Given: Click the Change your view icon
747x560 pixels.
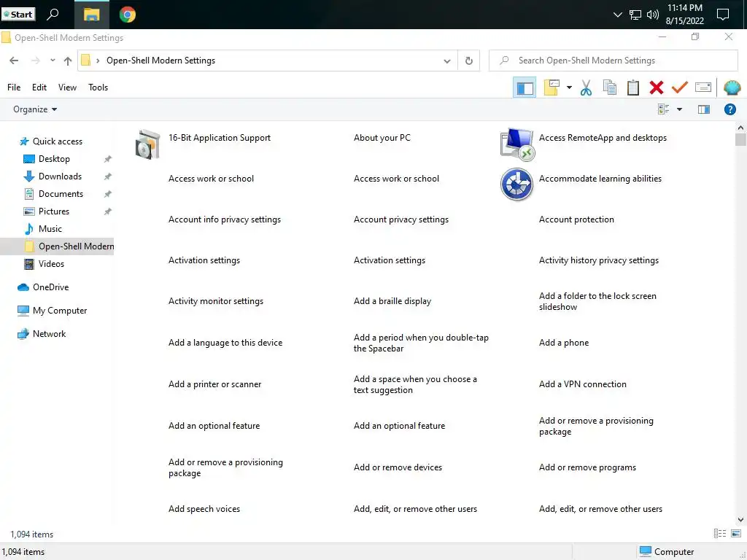Looking at the screenshot, I should (664, 109).
